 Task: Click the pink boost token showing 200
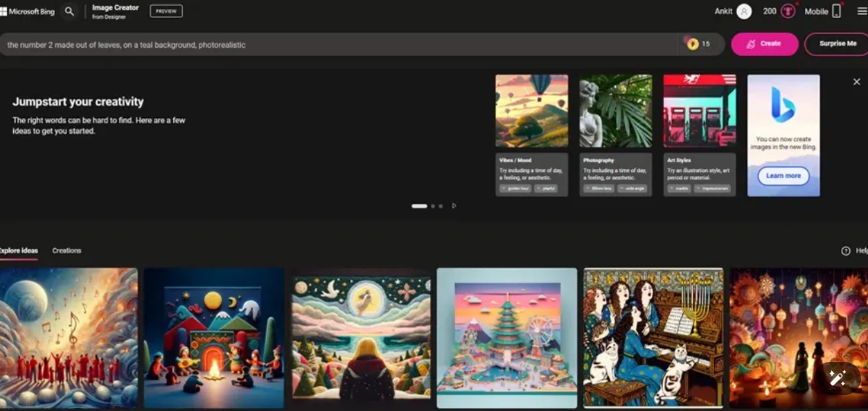pos(788,11)
